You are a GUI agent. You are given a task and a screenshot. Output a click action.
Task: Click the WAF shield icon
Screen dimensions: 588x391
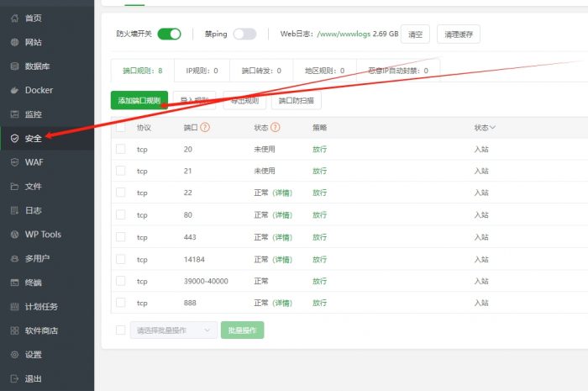14,162
